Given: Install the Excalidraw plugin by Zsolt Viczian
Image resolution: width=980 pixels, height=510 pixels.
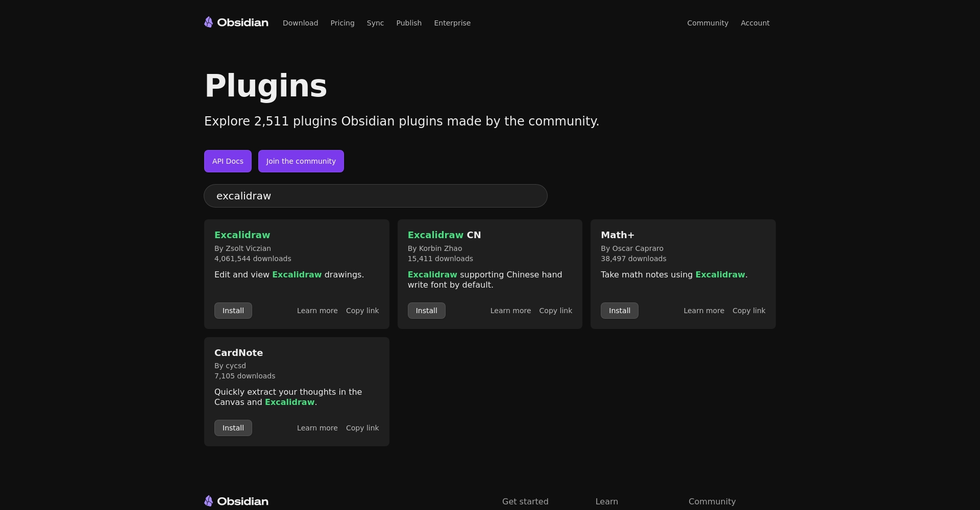Looking at the screenshot, I should click(x=233, y=311).
